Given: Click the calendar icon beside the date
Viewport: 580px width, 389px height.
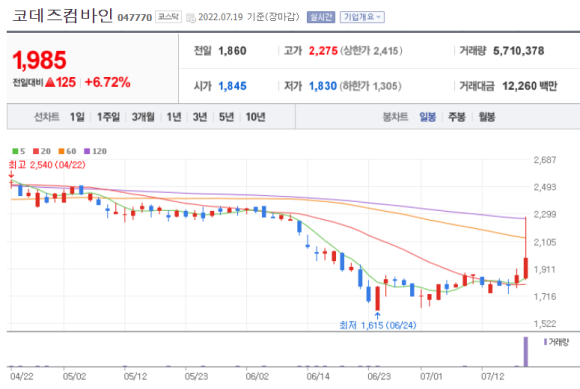Looking at the screenshot, I should (190, 18).
